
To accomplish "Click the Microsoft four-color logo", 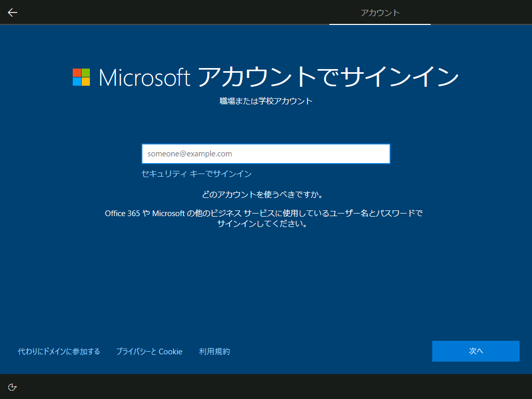I will coord(82,77).
